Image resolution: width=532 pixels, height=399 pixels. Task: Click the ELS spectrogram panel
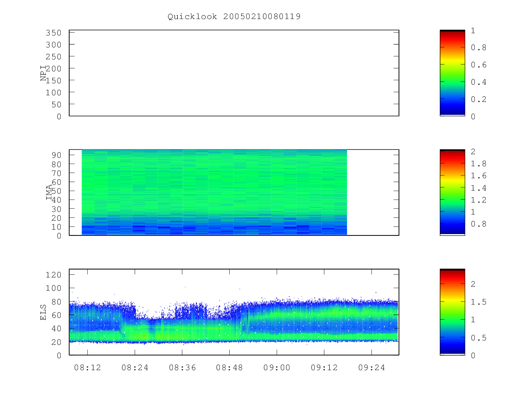[234, 312]
